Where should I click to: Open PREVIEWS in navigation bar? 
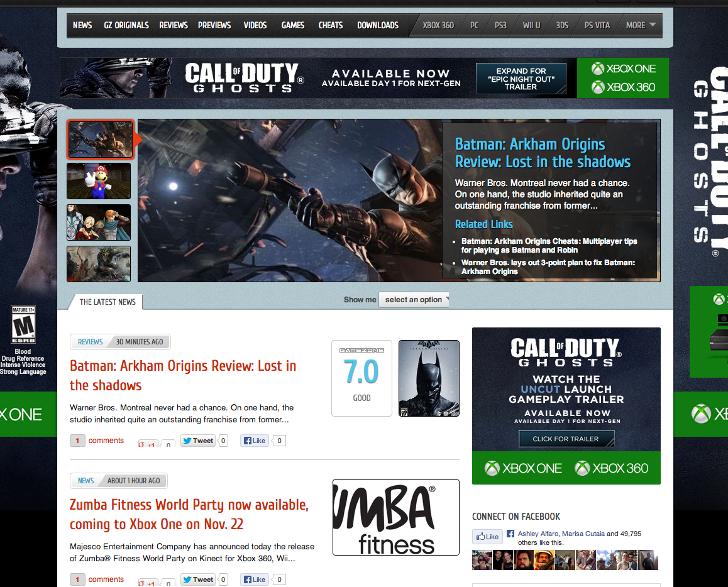tap(214, 25)
